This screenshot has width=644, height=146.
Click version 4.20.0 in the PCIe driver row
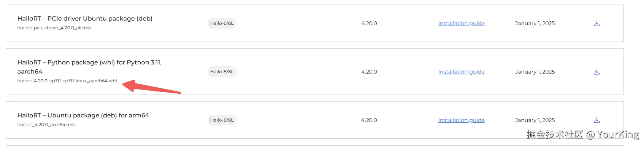(x=369, y=23)
